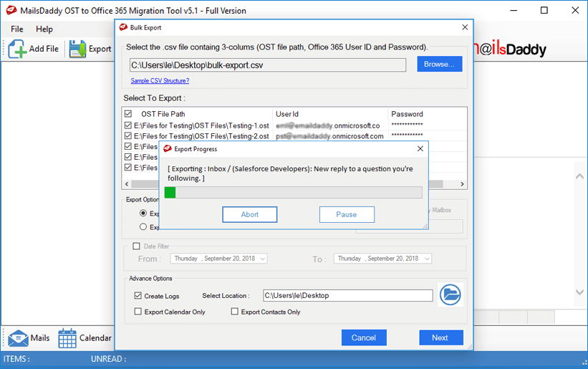Image resolution: width=588 pixels, height=369 pixels.
Task: Click the main window scroll down arrow
Action: [x=579, y=292]
